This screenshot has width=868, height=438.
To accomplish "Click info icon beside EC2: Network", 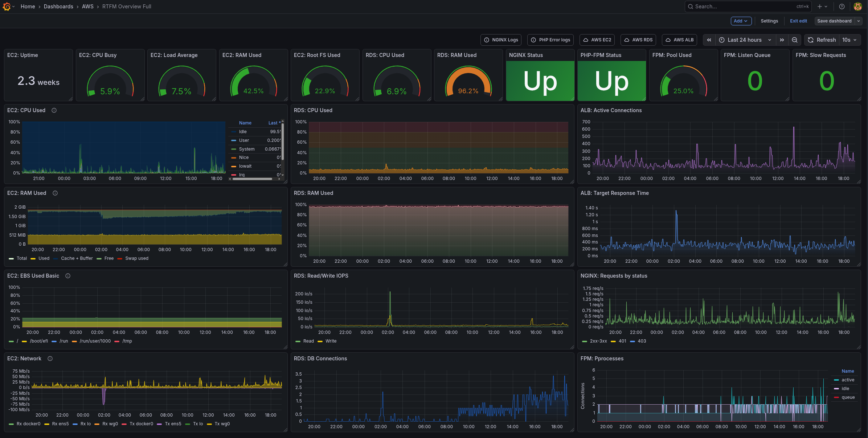I will pos(50,359).
